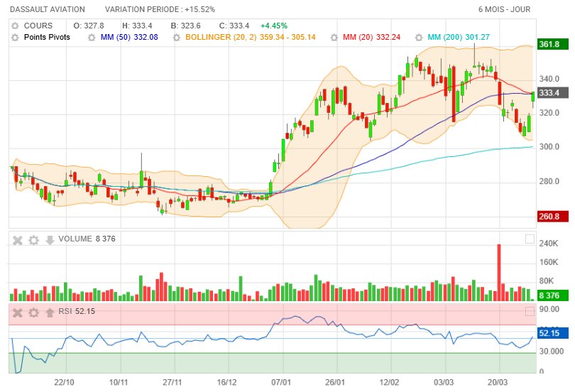
Task: Click the 22/10 date on the time axis
Action: [x=64, y=383]
